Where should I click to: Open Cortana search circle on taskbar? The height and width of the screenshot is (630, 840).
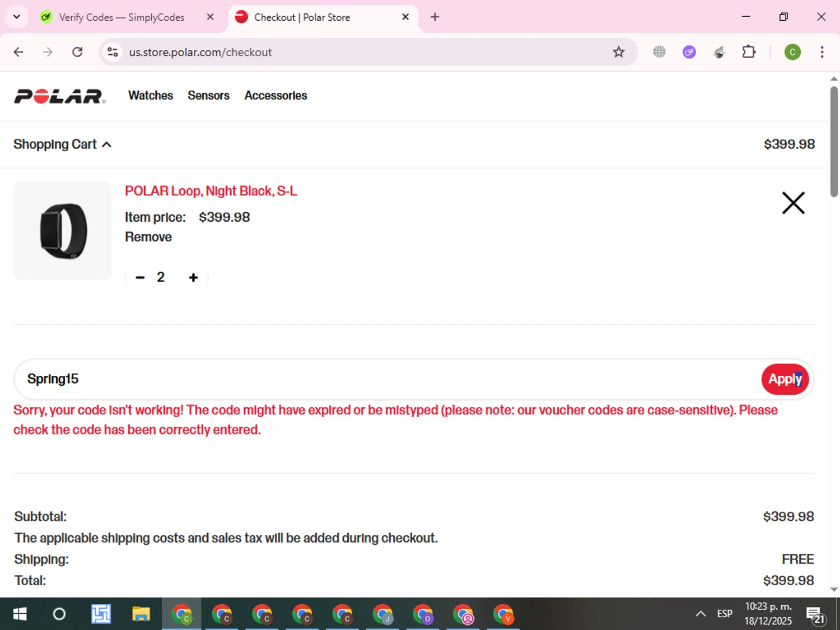pyautogui.click(x=59, y=614)
